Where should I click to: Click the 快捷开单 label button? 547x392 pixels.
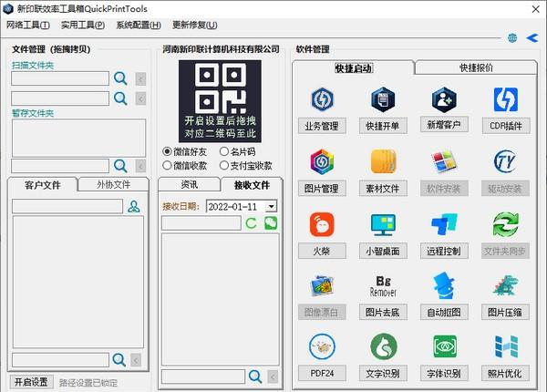click(x=383, y=126)
